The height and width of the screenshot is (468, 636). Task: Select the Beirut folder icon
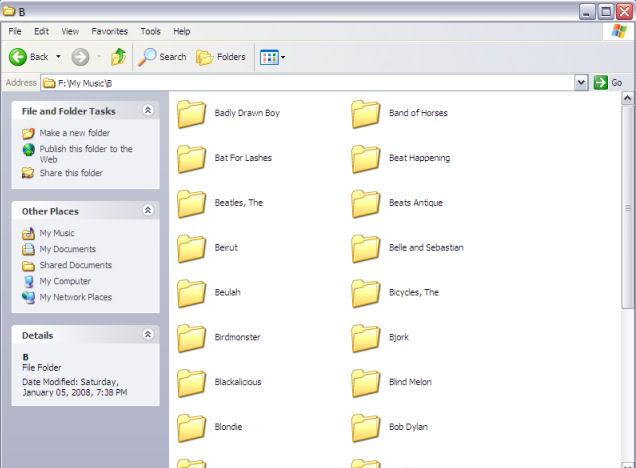pos(191,249)
